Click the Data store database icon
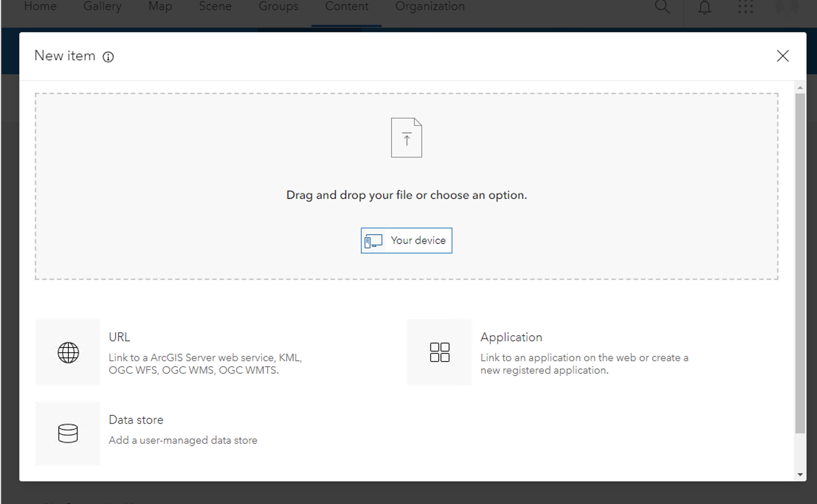This screenshot has height=504, width=817. 68,434
